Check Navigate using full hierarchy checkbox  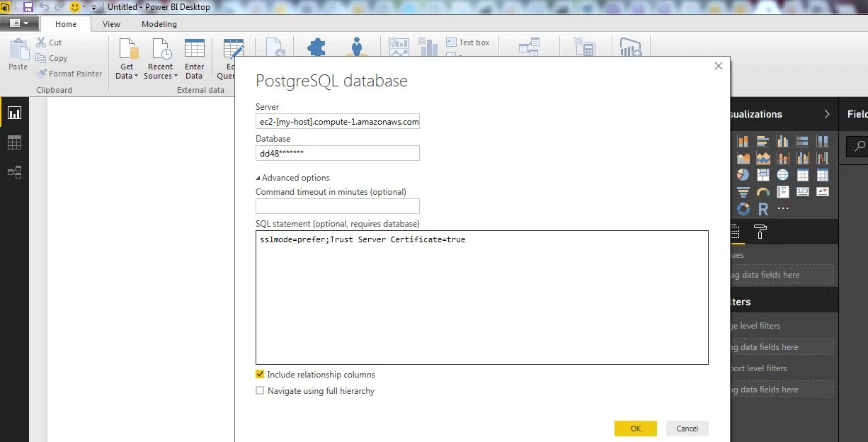click(x=260, y=390)
